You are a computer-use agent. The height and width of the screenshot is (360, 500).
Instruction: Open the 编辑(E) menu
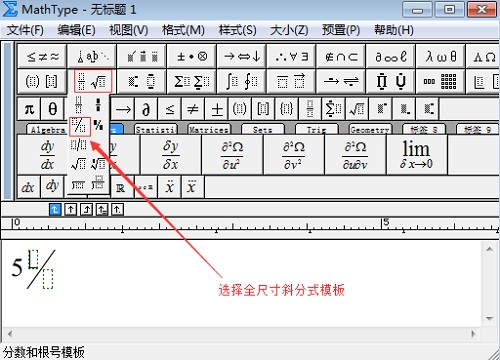coord(76,30)
